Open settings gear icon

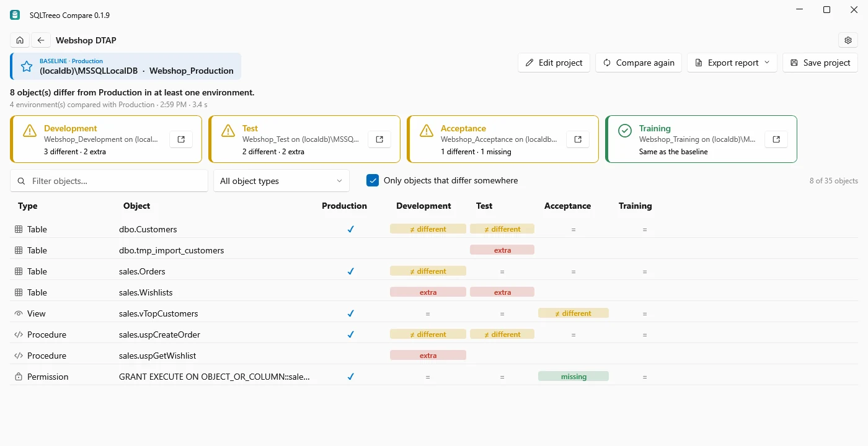(x=848, y=40)
